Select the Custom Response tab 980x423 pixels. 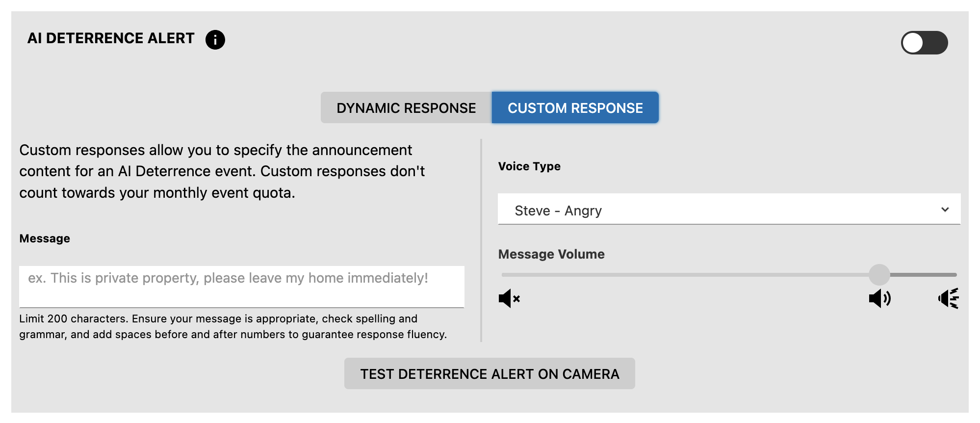tap(575, 107)
